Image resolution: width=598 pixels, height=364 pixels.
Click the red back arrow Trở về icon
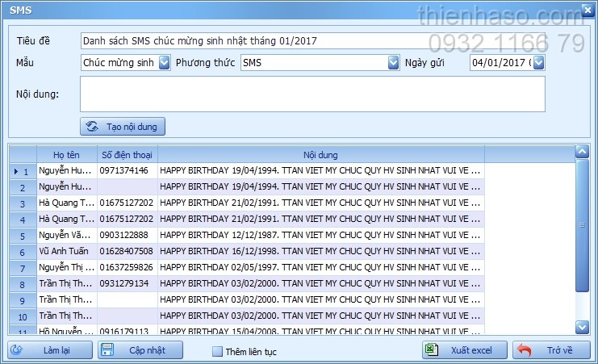(525, 350)
